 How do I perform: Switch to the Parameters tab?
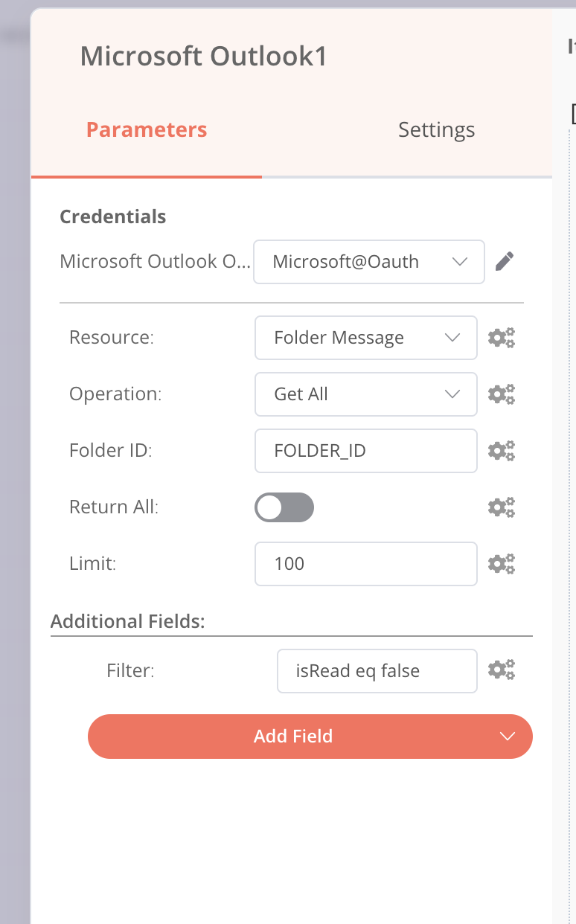(x=147, y=130)
